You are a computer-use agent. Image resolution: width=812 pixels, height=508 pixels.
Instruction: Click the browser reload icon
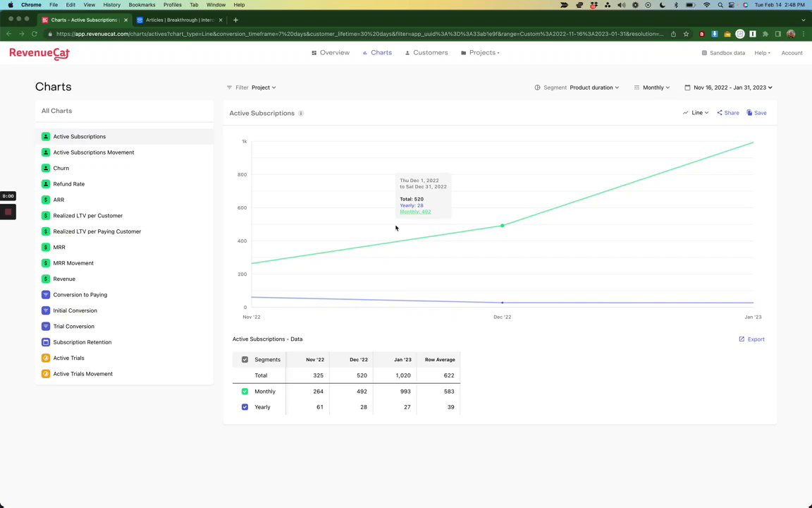click(x=34, y=34)
